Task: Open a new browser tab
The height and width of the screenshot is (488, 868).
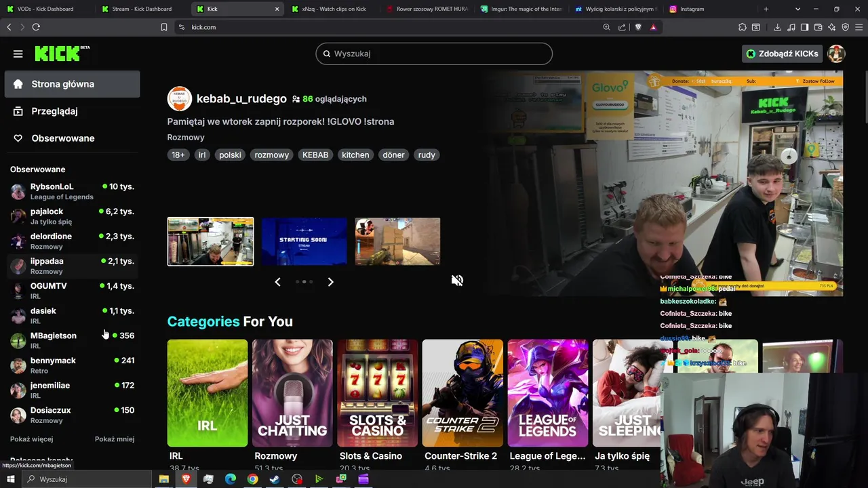Action: 766,9
